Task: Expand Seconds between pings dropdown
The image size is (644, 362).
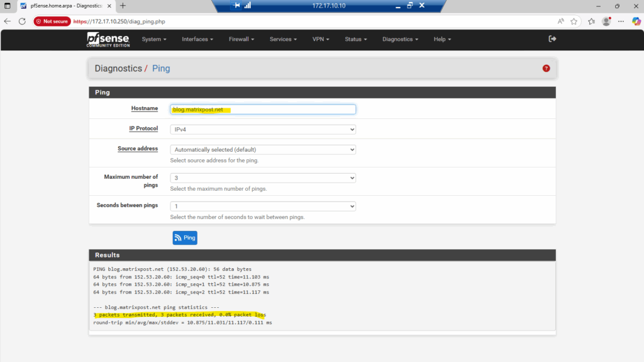Action: (263, 206)
